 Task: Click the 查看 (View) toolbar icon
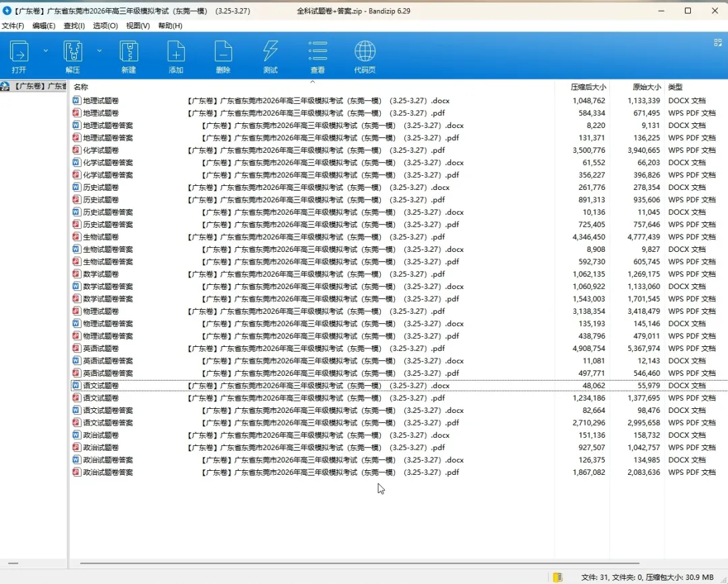pos(317,57)
